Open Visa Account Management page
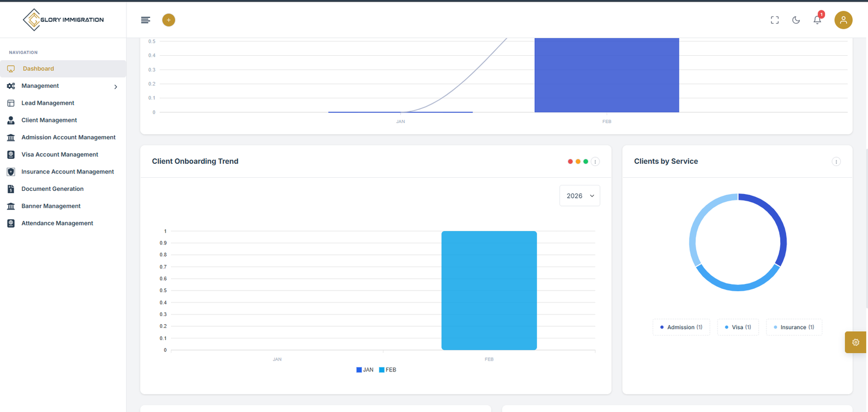This screenshot has width=868, height=412. pos(60,154)
